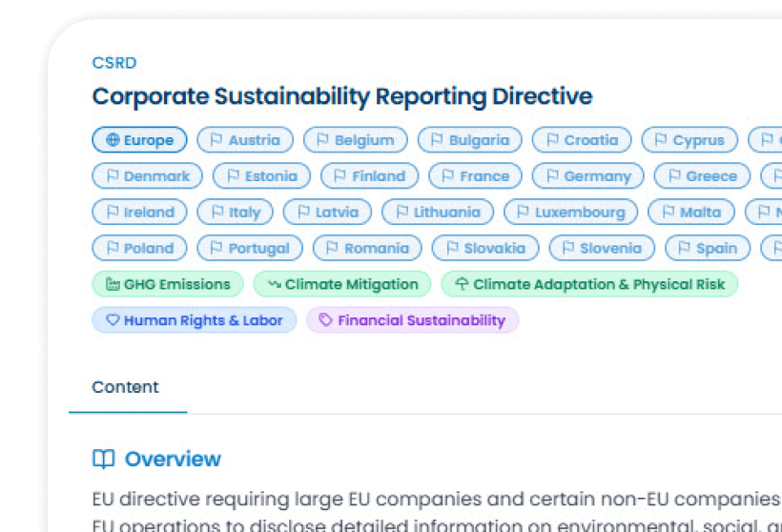Click the flag icon in Belgium tag

pos(322,139)
